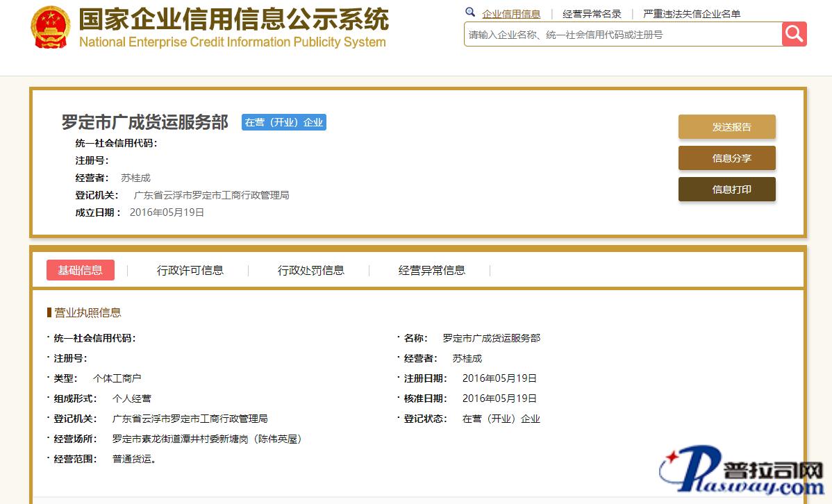Screen dimensions: 832x504
Task: Select the 经营异常名录 search category
Action: [x=592, y=14]
